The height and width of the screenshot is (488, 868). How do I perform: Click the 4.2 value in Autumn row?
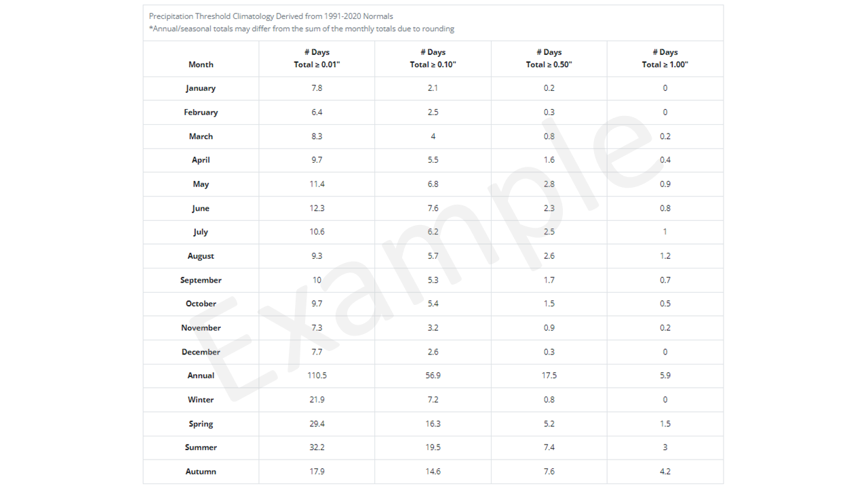coord(665,472)
